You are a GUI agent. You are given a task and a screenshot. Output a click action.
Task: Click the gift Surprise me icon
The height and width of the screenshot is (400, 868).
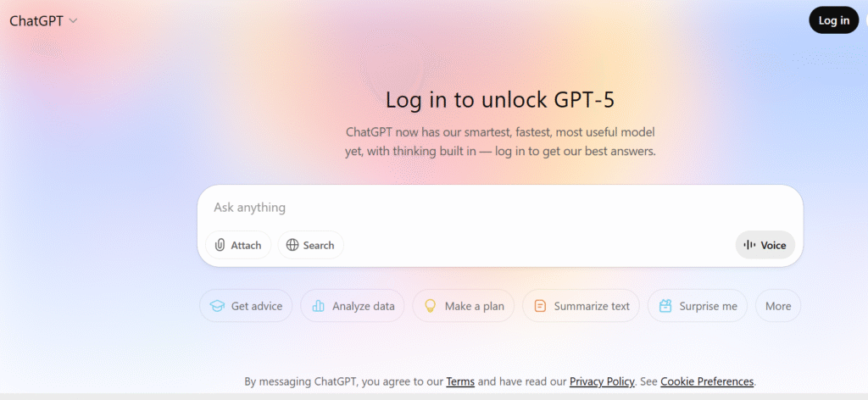[x=665, y=306]
